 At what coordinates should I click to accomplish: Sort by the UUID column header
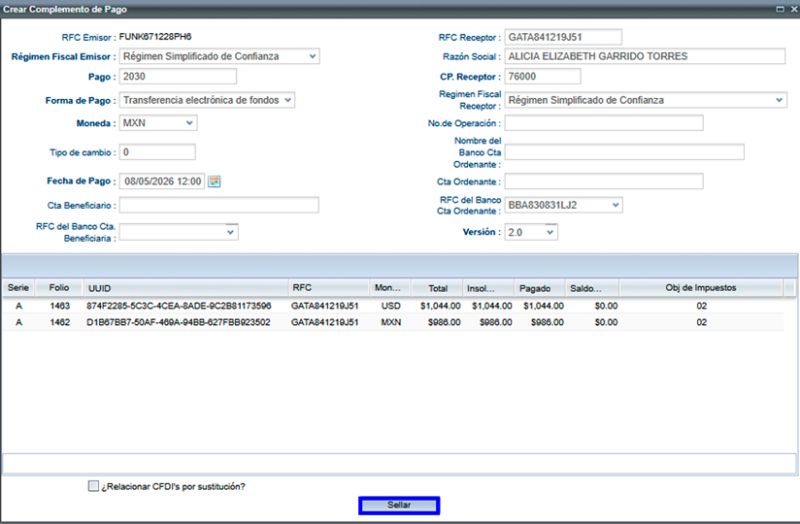[x=186, y=288]
